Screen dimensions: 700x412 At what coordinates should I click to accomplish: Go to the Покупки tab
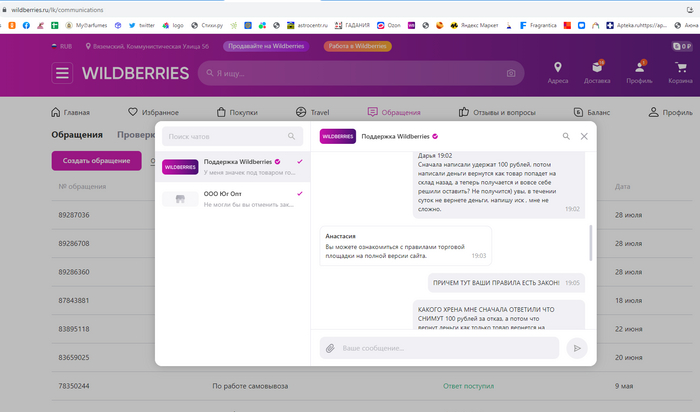click(237, 112)
